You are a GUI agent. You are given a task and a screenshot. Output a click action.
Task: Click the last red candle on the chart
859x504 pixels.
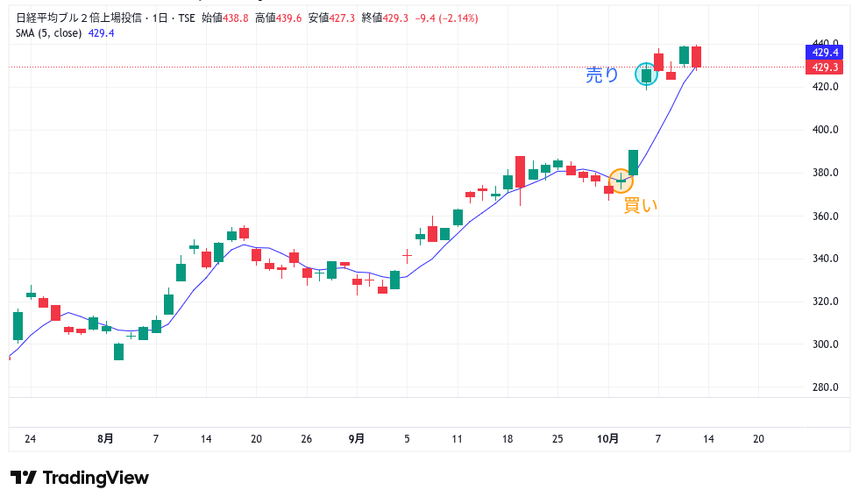click(x=697, y=57)
